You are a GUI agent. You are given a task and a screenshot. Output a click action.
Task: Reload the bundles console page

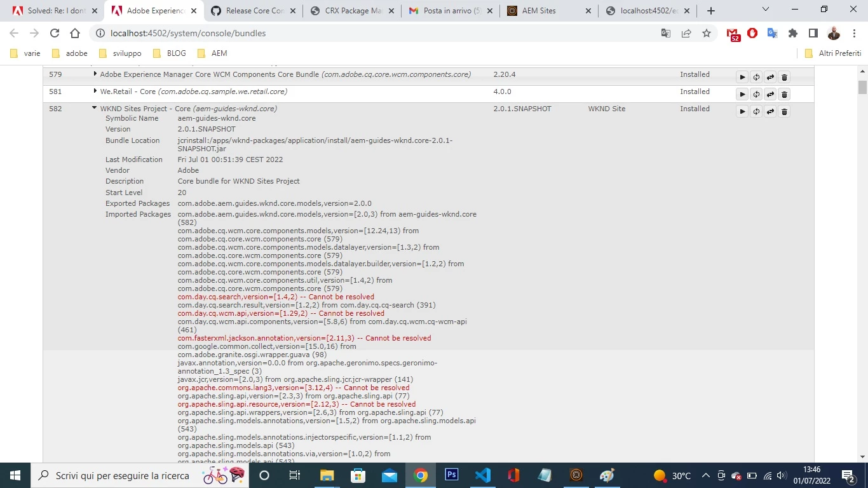tap(55, 33)
